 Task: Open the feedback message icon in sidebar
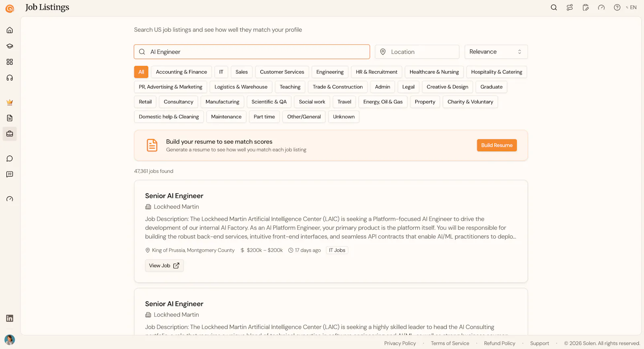point(10,174)
